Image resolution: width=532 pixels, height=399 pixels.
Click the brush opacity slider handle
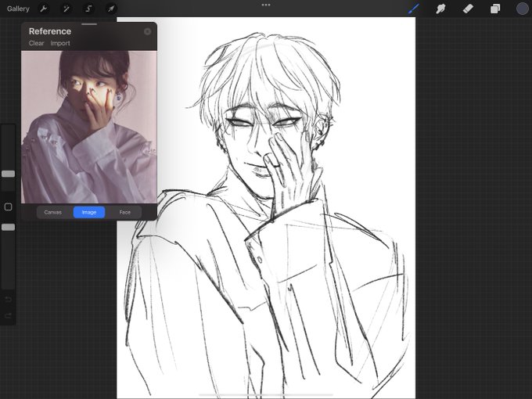click(8, 227)
